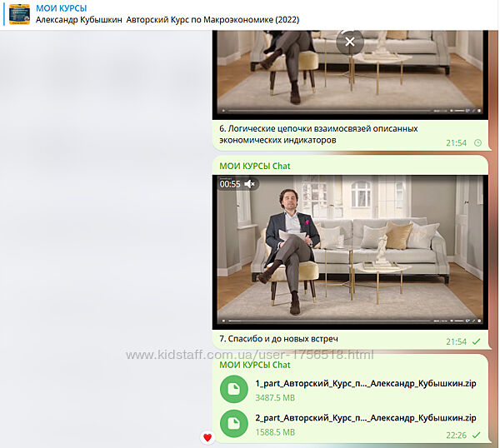Unmute the 'Спасибо и до новых встреч' video

[249, 184]
